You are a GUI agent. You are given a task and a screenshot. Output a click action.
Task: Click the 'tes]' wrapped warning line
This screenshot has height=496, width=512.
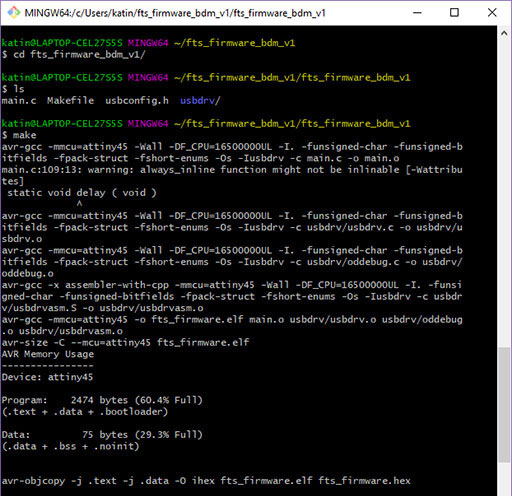click(13, 181)
